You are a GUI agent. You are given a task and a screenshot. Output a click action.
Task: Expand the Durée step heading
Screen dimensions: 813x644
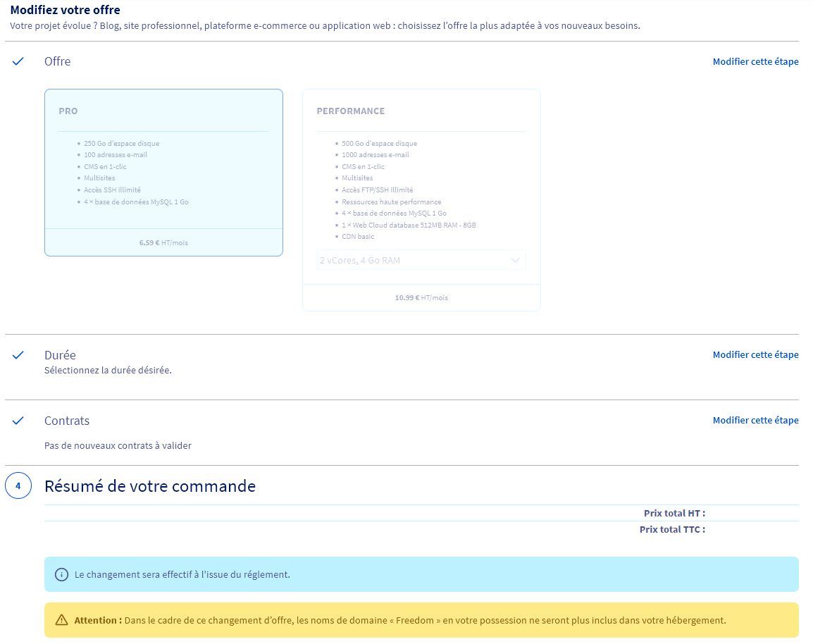(x=60, y=355)
